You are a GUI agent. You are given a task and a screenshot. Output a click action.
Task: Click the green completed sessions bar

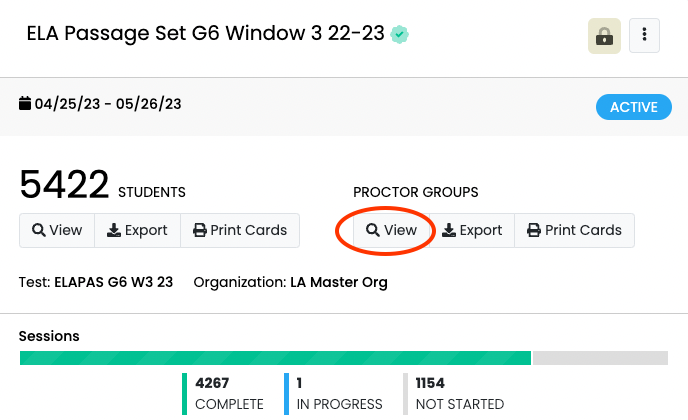275,358
